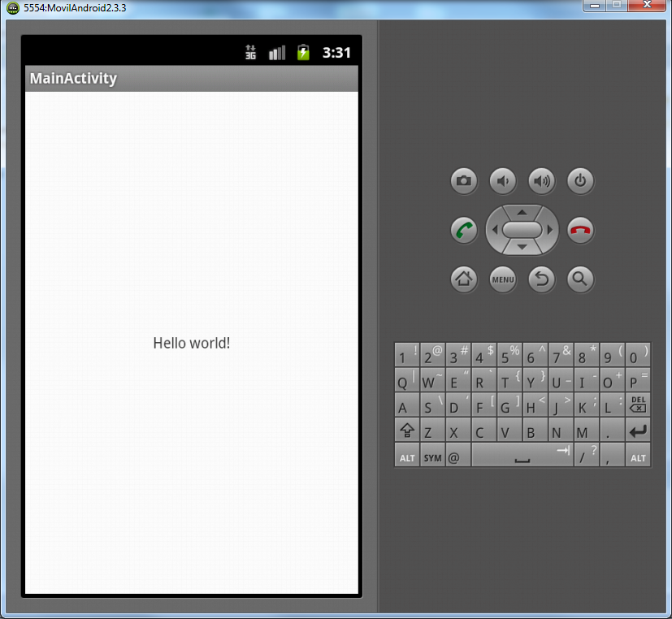Click the Hello world! text
672x619 pixels.
tap(191, 343)
